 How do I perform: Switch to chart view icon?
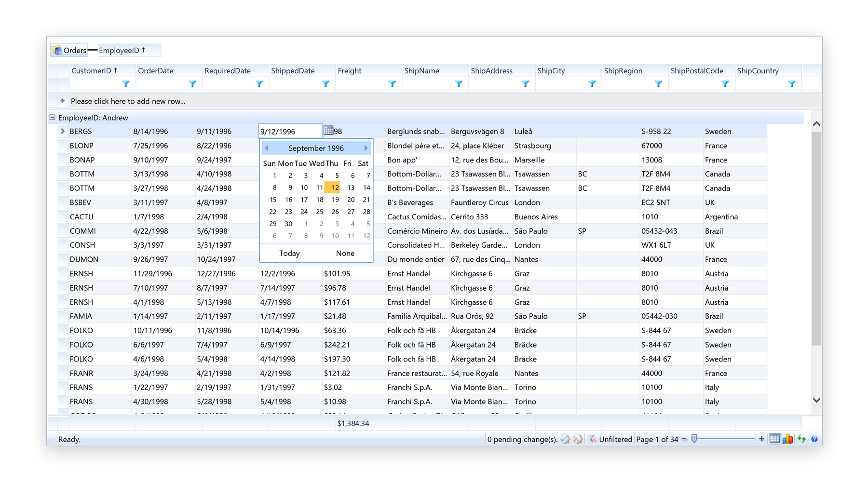pyautogui.click(x=788, y=439)
